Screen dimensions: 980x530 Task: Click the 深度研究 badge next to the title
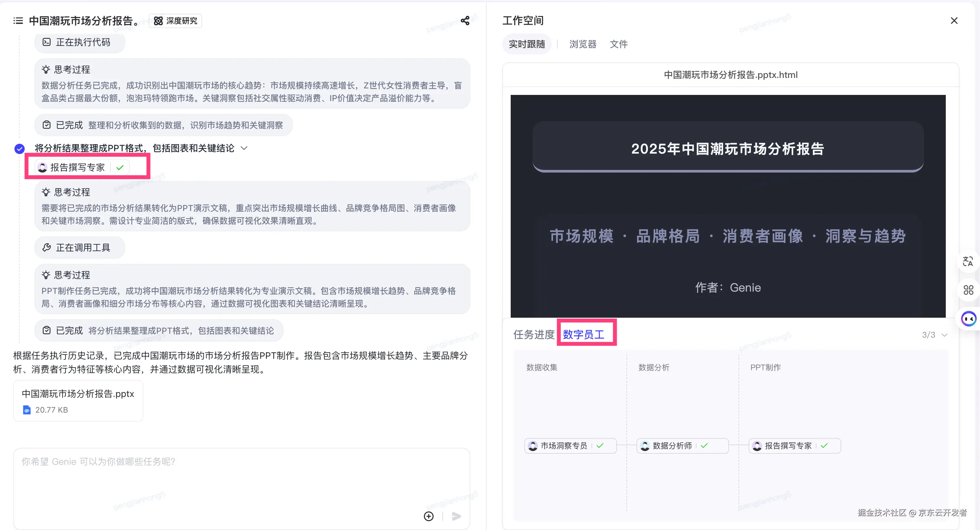pos(175,21)
